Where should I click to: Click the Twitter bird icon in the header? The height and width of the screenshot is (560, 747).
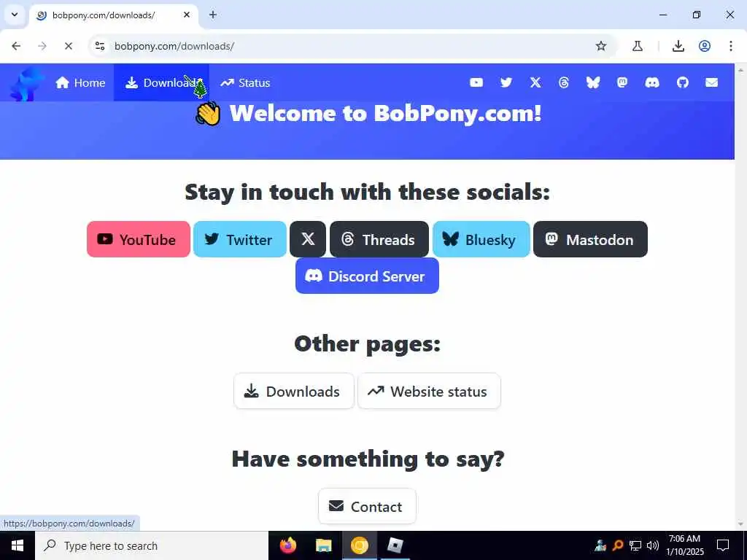[x=506, y=83]
